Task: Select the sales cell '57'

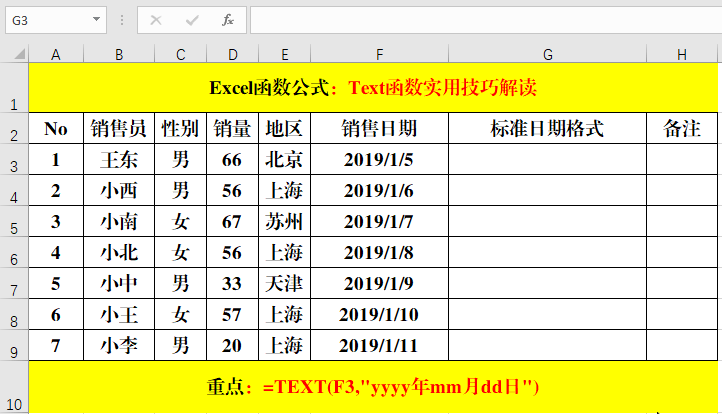Action: (x=233, y=314)
